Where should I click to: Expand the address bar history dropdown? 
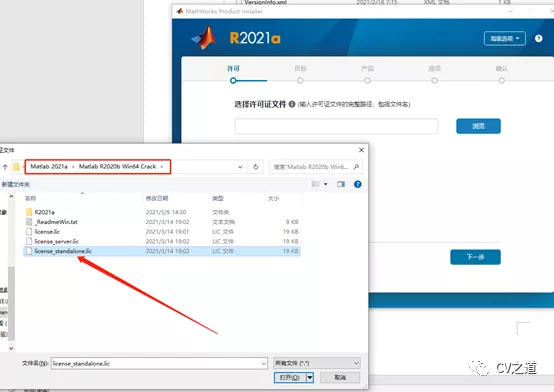coord(240,167)
